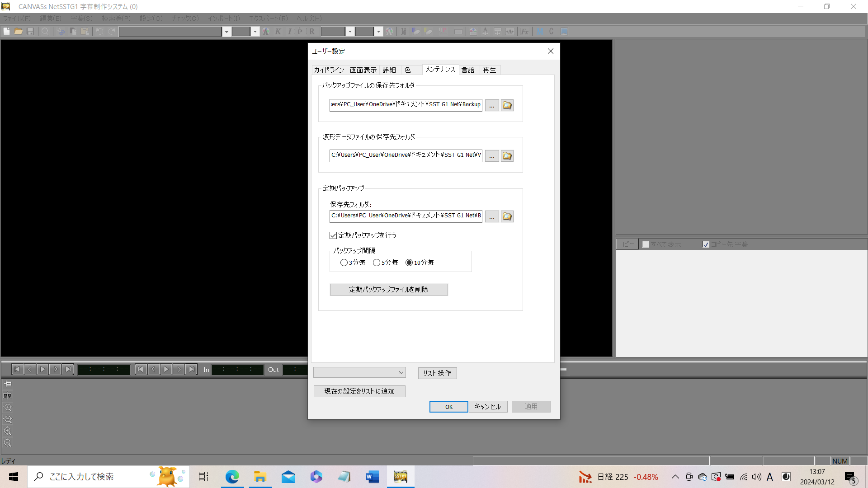Switch to the 詳細 tab
The width and height of the screenshot is (868, 488).
pyautogui.click(x=389, y=70)
